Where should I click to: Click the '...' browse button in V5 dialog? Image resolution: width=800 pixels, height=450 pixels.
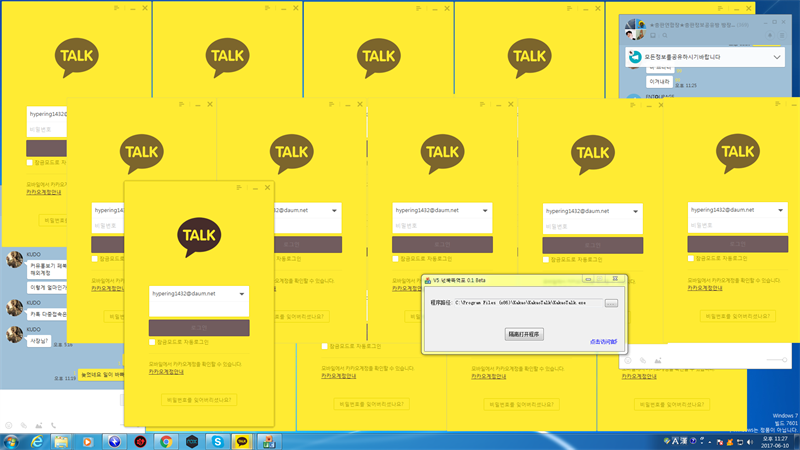click(611, 303)
